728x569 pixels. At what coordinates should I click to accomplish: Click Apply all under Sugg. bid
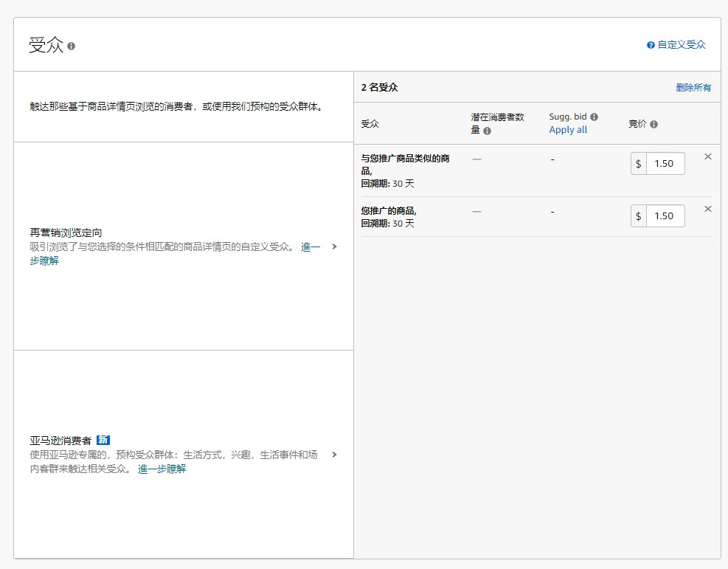tap(568, 129)
